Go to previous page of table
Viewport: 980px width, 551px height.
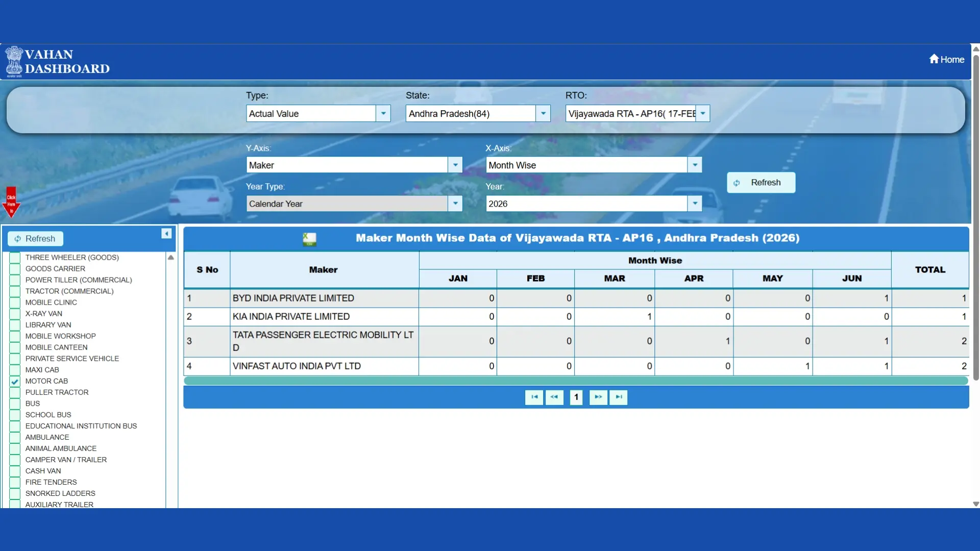point(554,397)
